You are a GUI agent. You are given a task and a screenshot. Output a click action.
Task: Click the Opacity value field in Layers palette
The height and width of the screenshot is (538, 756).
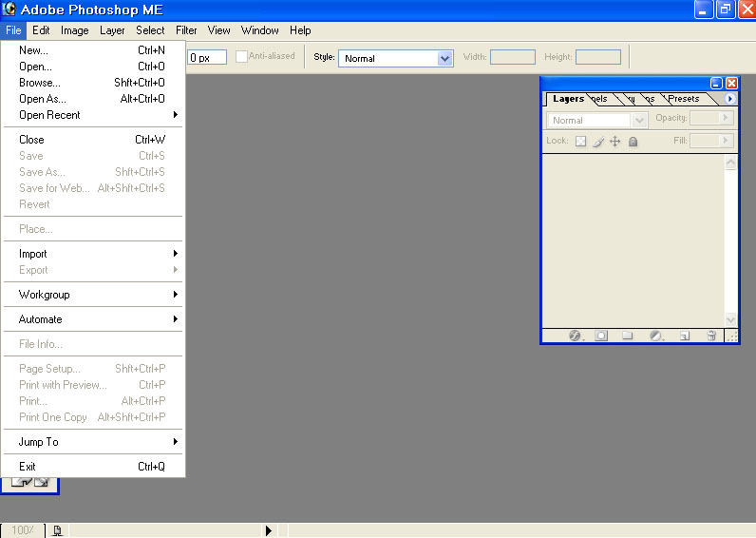(705, 118)
